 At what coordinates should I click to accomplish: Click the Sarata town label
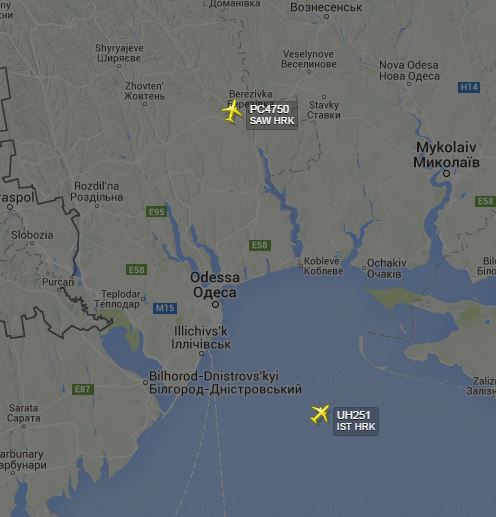[x=24, y=413]
